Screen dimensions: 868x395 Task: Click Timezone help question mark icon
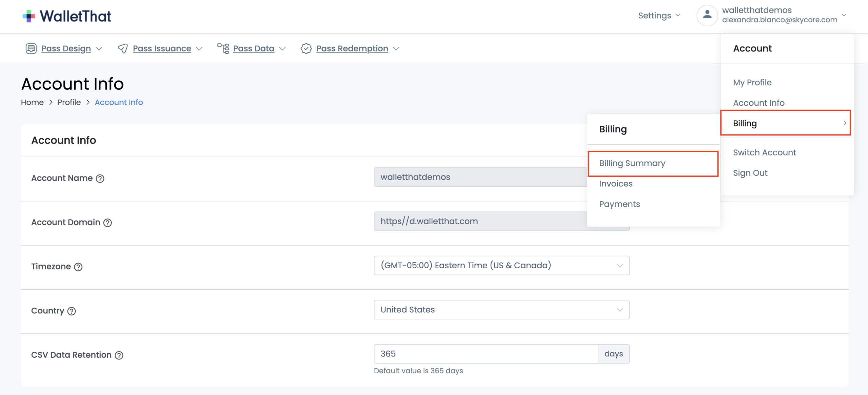78,267
